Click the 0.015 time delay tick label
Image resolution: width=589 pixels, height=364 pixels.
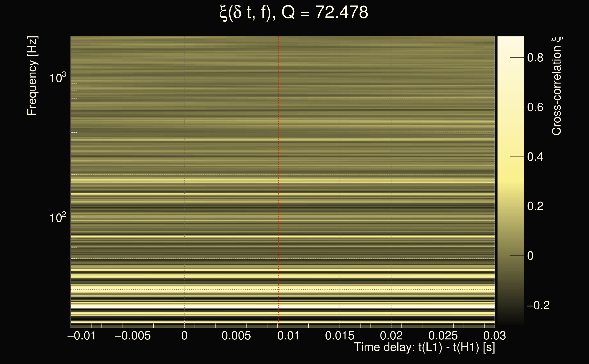(340, 336)
